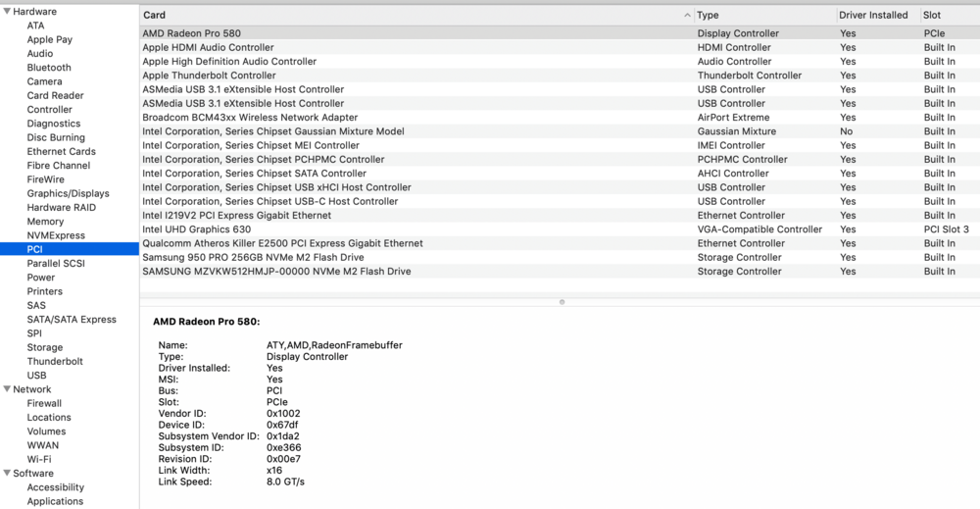Select Samsung 950 PRO 256GB NVMe row
The image size is (980, 509).
coord(560,258)
